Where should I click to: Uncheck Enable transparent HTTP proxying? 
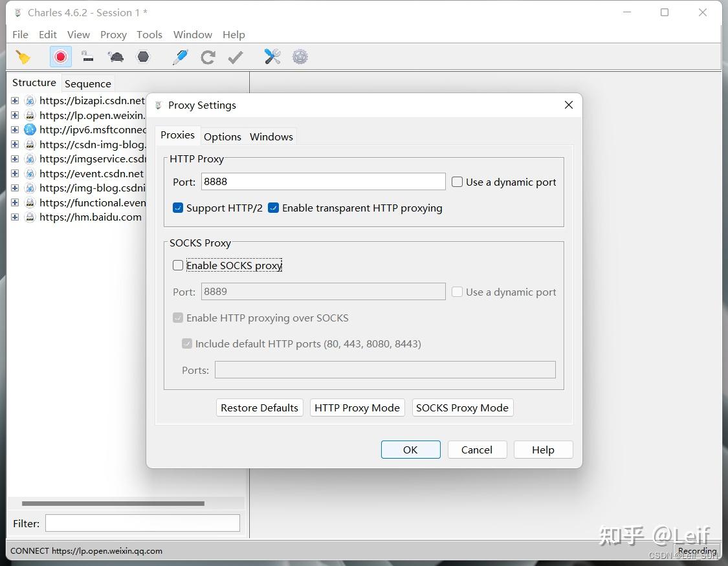pyautogui.click(x=274, y=208)
